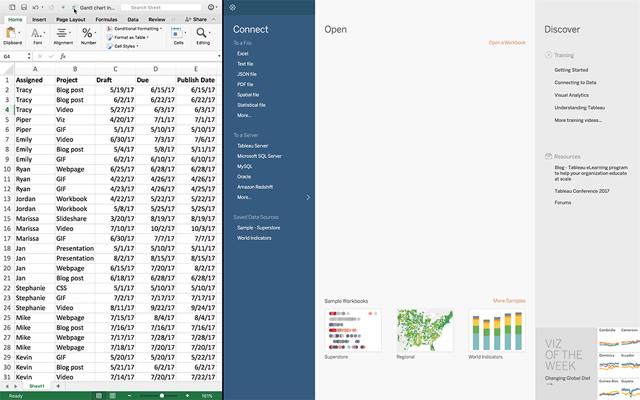This screenshot has width=640, height=400.
Task: Click the Share button in Excel
Action: pos(196,19)
